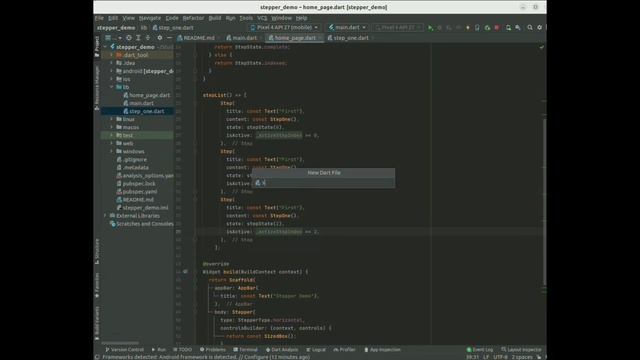Hide the project panel with minus icon
This screenshot has width=640, height=360.
click(169, 38)
